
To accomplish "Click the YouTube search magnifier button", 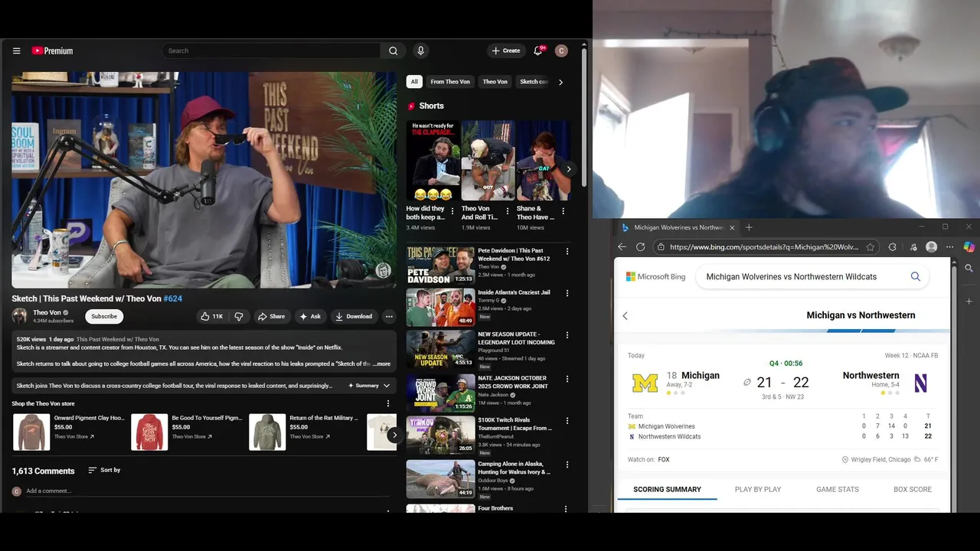I will (x=393, y=51).
